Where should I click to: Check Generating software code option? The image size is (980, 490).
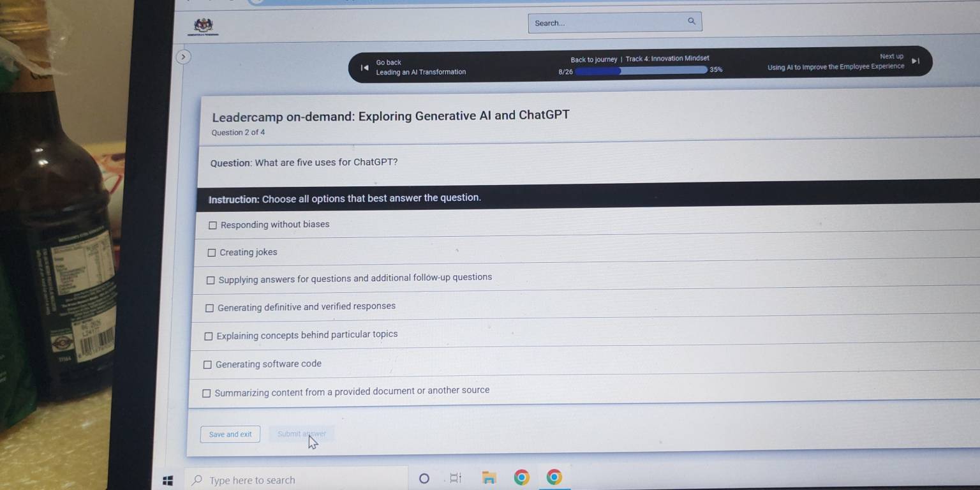207,364
